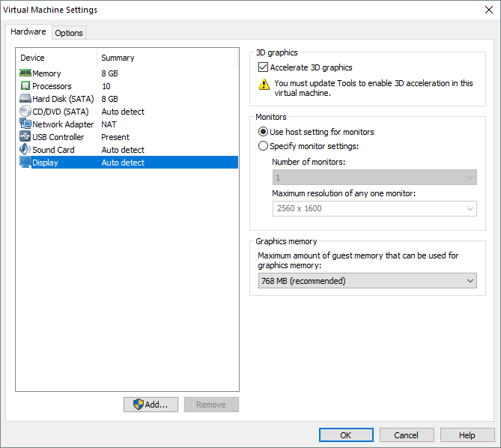Image resolution: width=501 pixels, height=448 pixels.
Task: Click the Add... button
Action: click(151, 405)
